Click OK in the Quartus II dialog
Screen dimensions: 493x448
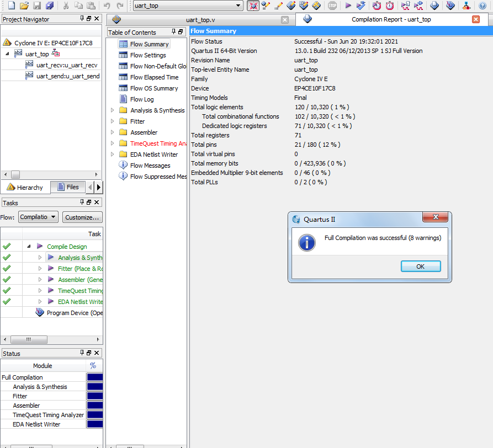coord(420,266)
